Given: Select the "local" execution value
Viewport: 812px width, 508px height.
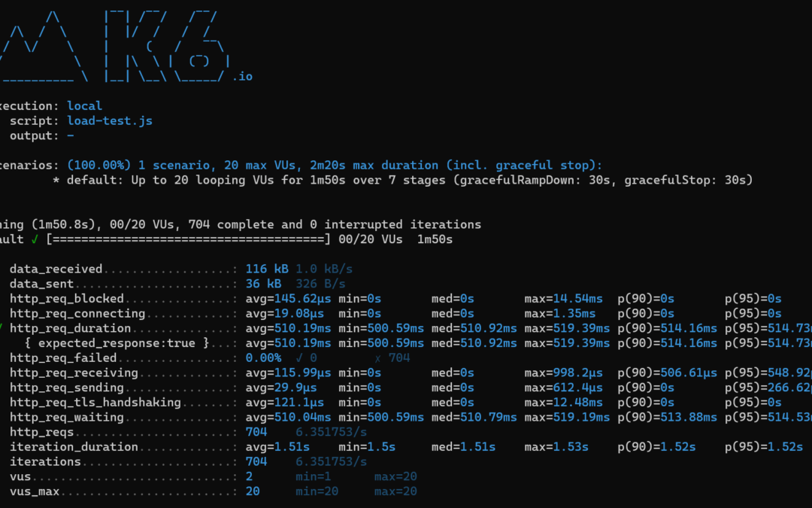Looking at the screenshot, I should point(84,106).
